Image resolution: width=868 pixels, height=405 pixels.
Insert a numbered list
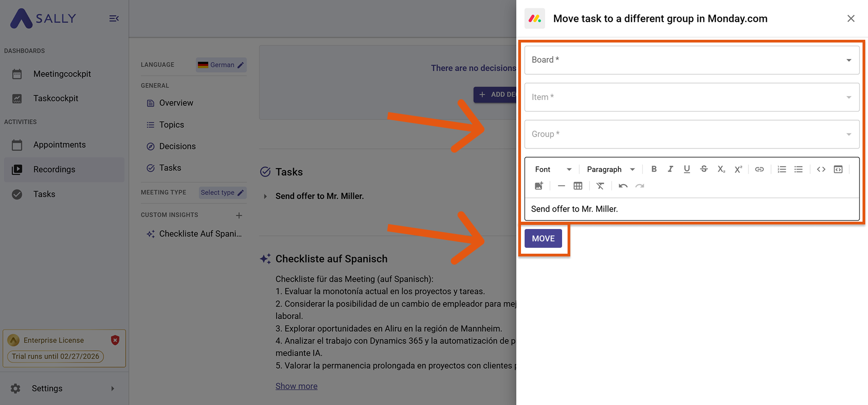pos(782,169)
